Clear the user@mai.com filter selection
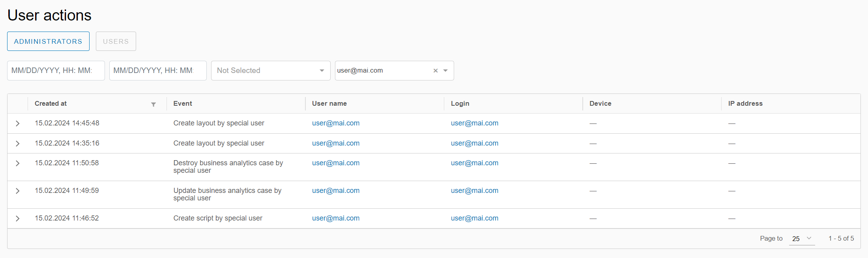 click(x=436, y=71)
